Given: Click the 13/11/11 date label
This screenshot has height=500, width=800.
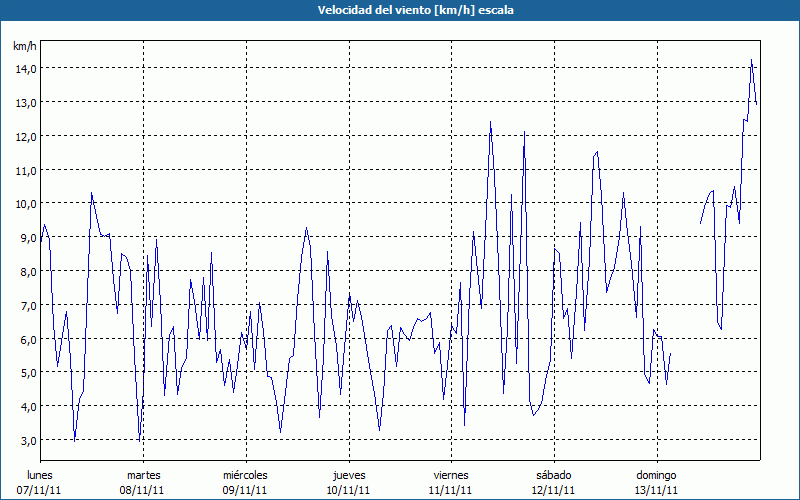Looking at the screenshot, I should (x=657, y=490).
